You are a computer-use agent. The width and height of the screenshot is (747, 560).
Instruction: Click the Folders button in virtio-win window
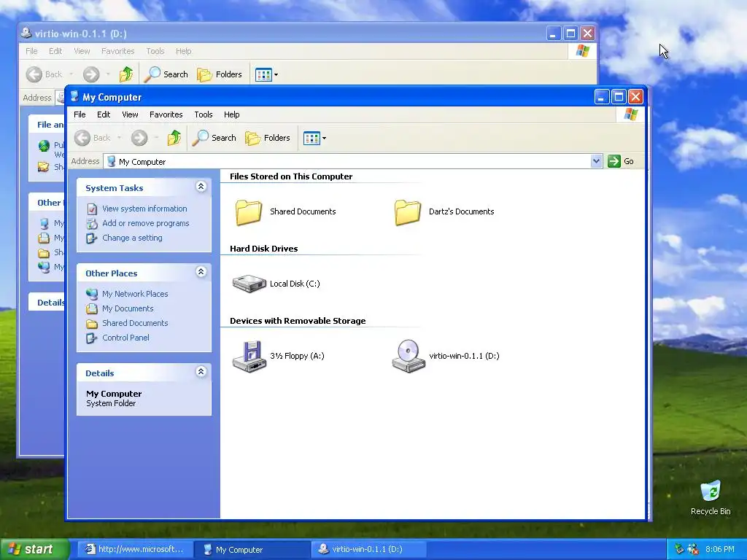(220, 75)
